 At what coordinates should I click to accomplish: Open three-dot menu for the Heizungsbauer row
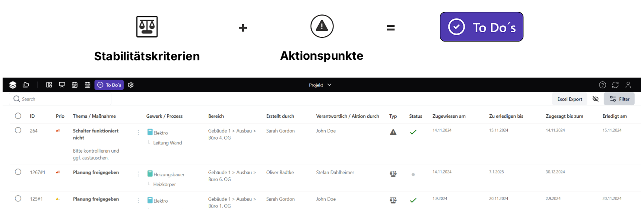[138, 174]
